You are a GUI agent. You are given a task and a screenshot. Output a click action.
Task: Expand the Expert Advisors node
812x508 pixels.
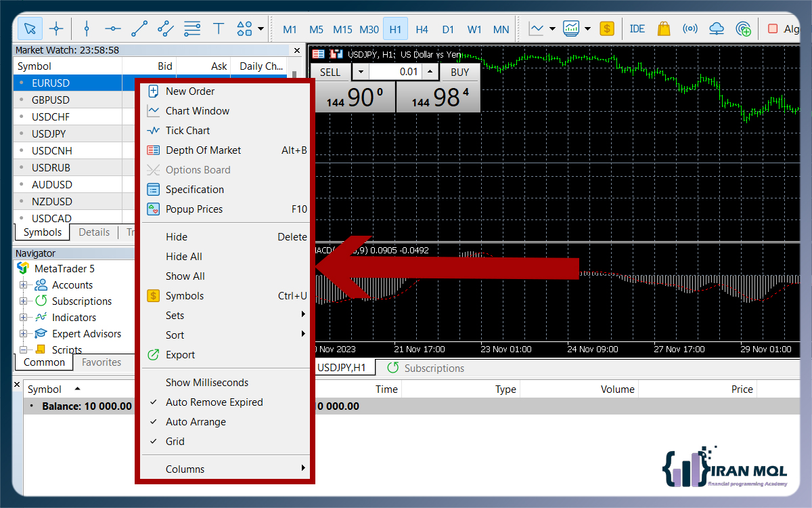point(24,333)
